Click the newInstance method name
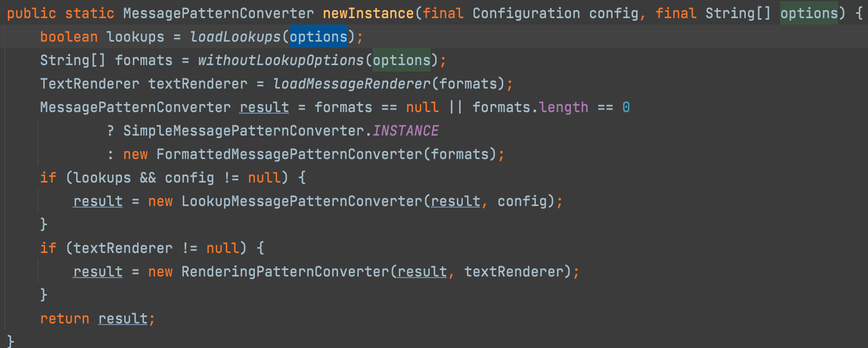The height and width of the screenshot is (348, 868). 368,13
